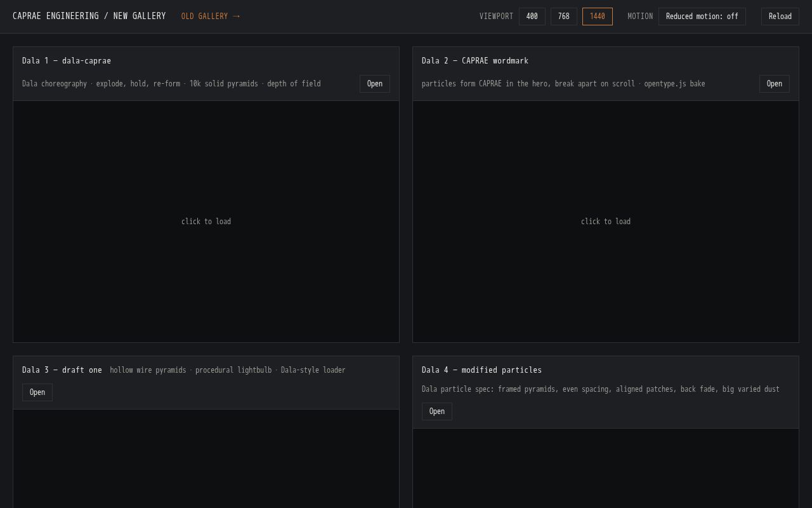
Task: Click the particles form CAPRAE description
Action: 563,84
